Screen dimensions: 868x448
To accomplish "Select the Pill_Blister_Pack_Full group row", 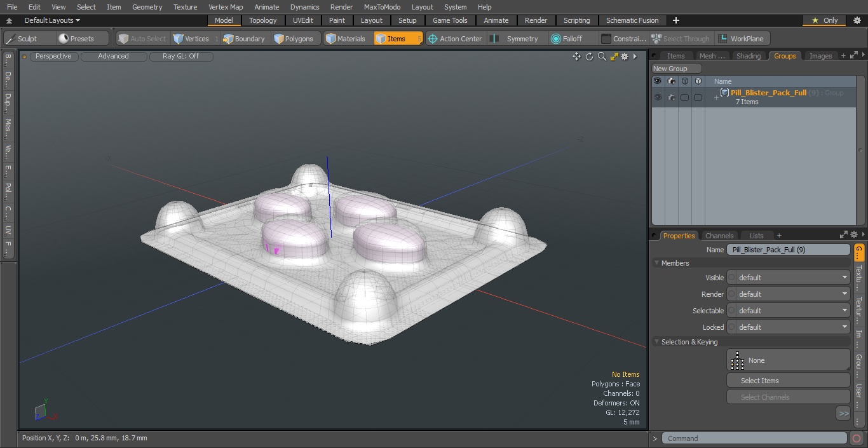I will [x=754, y=97].
